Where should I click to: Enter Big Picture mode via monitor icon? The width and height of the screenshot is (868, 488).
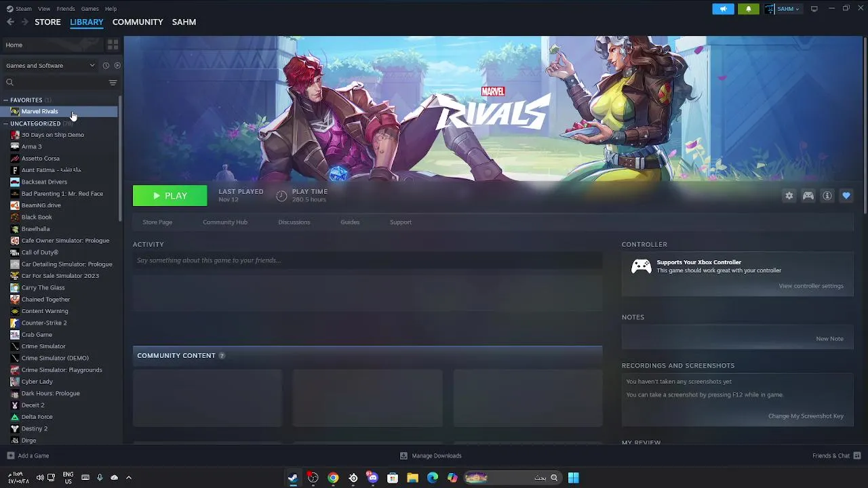(x=814, y=9)
